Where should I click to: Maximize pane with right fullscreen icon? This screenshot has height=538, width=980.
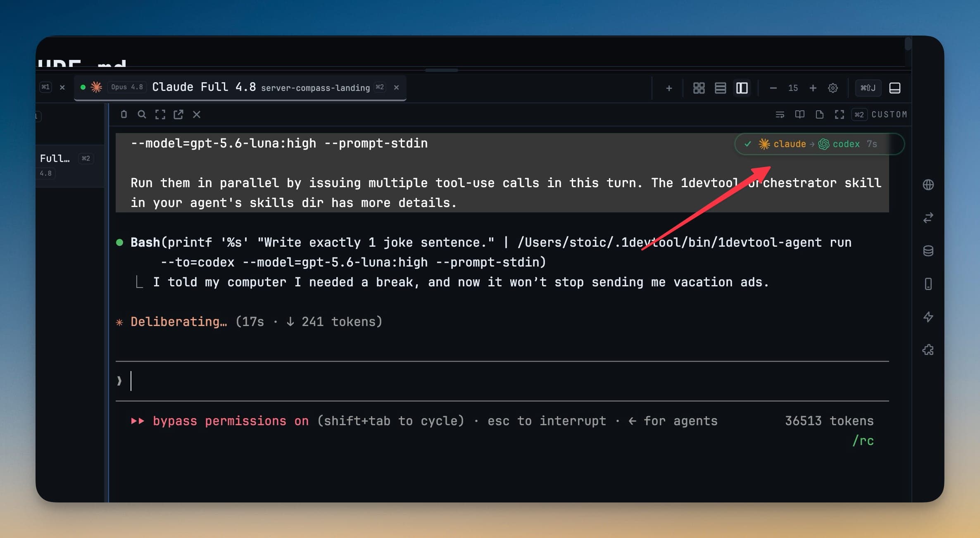(x=839, y=114)
